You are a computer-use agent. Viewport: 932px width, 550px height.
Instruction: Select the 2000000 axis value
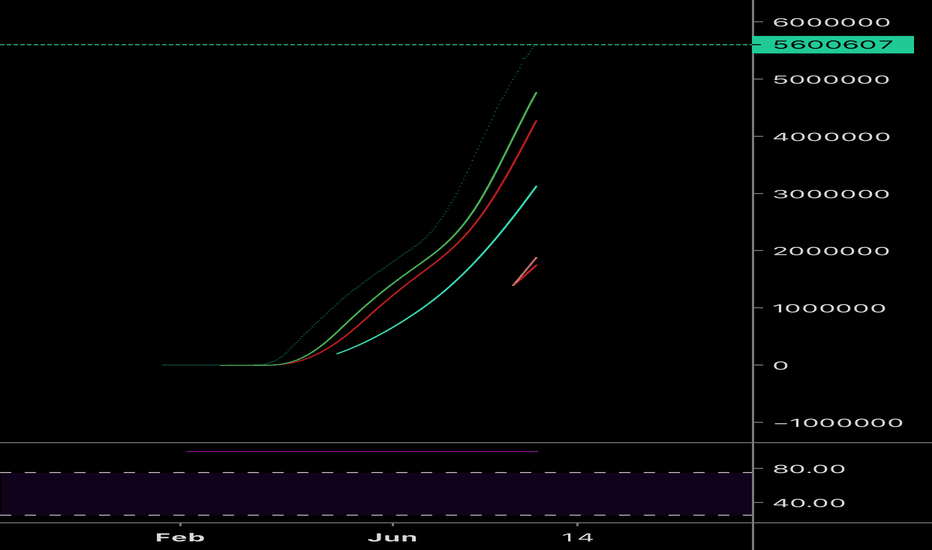[x=831, y=251]
